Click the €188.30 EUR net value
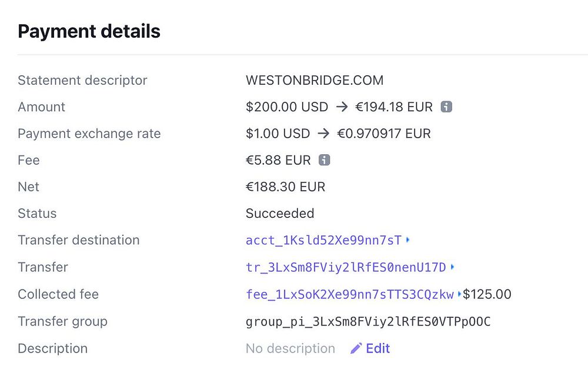The image size is (588, 392). 285,187
